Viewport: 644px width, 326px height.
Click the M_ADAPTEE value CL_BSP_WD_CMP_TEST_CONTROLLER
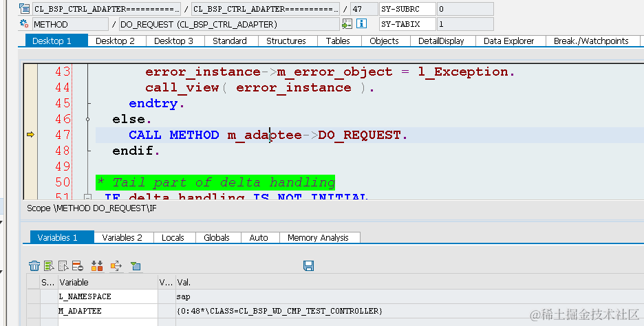279,311
